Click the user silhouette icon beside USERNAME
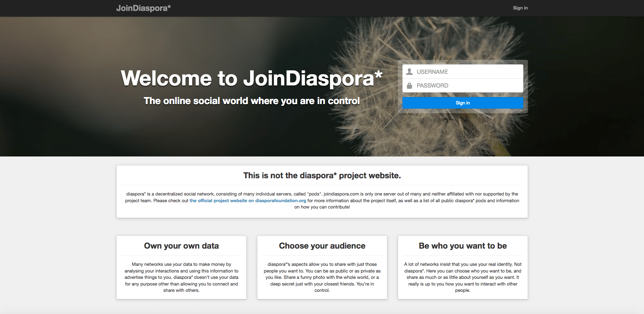 (x=409, y=72)
